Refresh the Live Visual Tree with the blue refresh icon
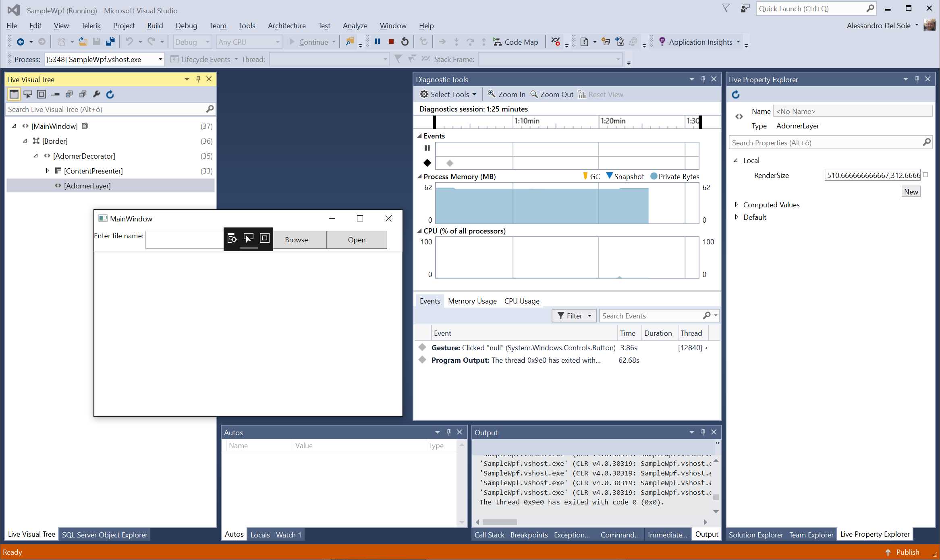The width and height of the screenshot is (940, 560). click(110, 94)
